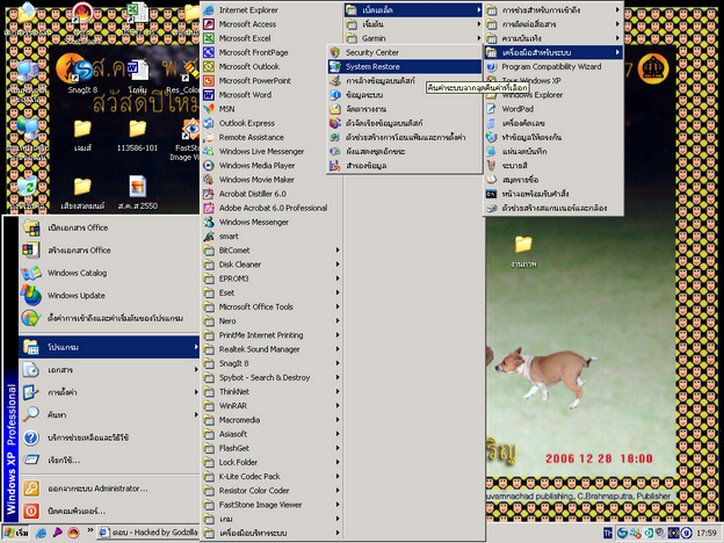The width and height of the screenshot is (724, 543).
Task: Launch Microsoft Excel icon
Action: (x=209, y=38)
